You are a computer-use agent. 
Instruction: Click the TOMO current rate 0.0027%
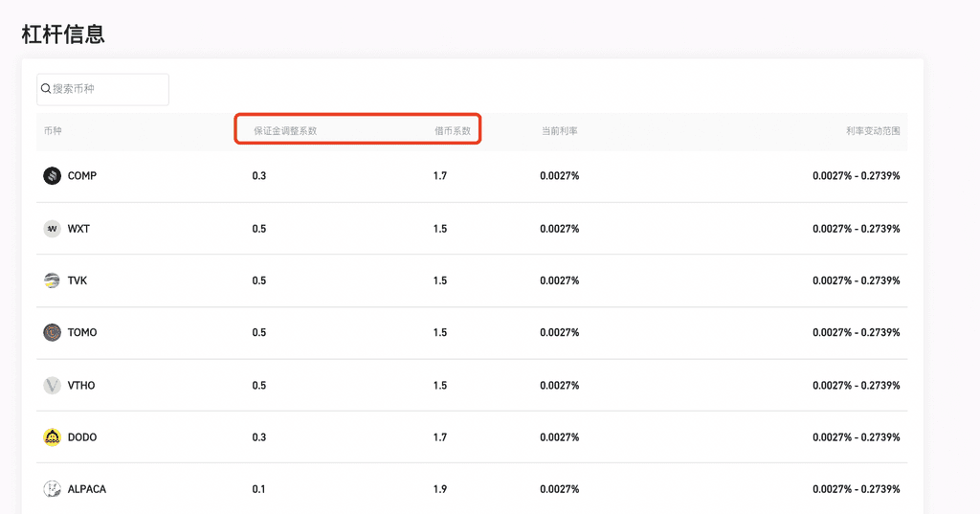pos(559,332)
